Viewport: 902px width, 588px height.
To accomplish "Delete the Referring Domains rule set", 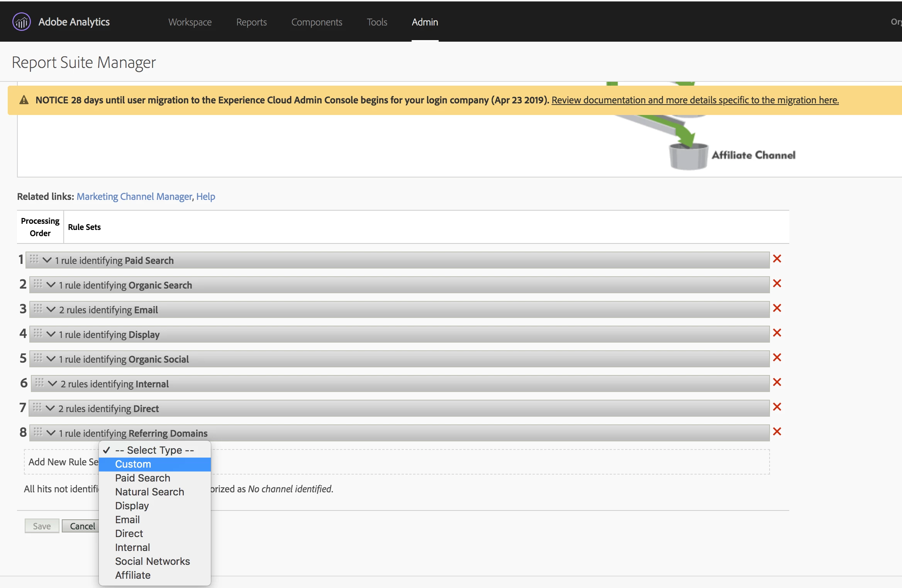I will pos(777,432).
